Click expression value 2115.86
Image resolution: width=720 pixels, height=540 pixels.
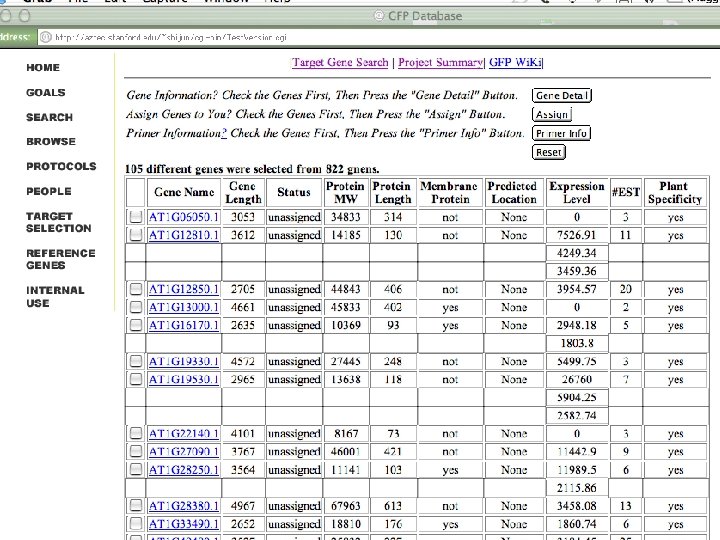point(577,488)
